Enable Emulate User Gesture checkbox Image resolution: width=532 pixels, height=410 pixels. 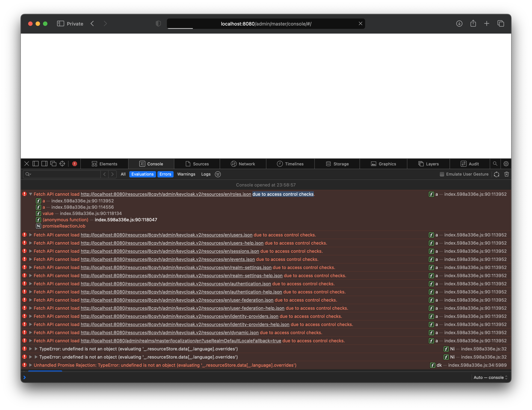[442, 174]
